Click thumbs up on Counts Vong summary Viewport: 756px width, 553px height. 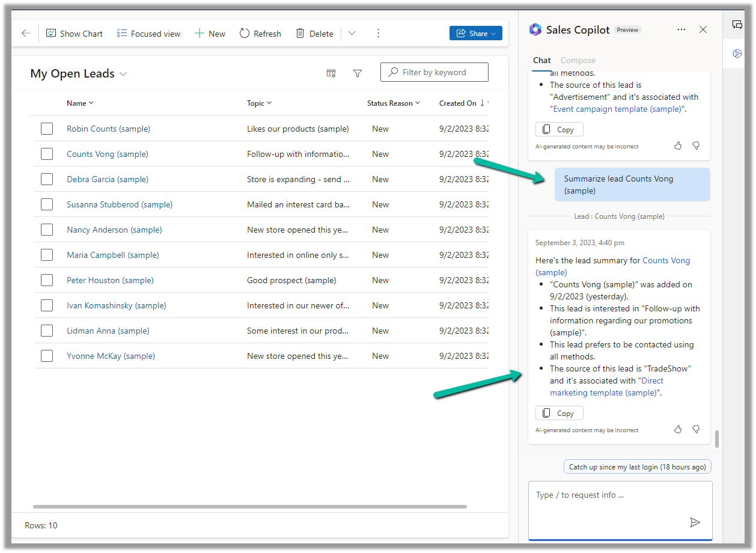[x=678, y=429]
